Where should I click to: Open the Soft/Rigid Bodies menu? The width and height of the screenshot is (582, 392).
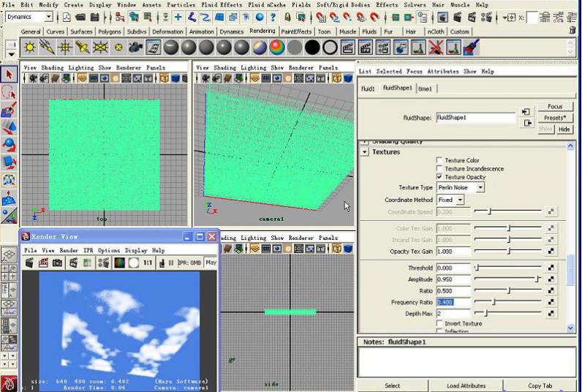[343, 5]
